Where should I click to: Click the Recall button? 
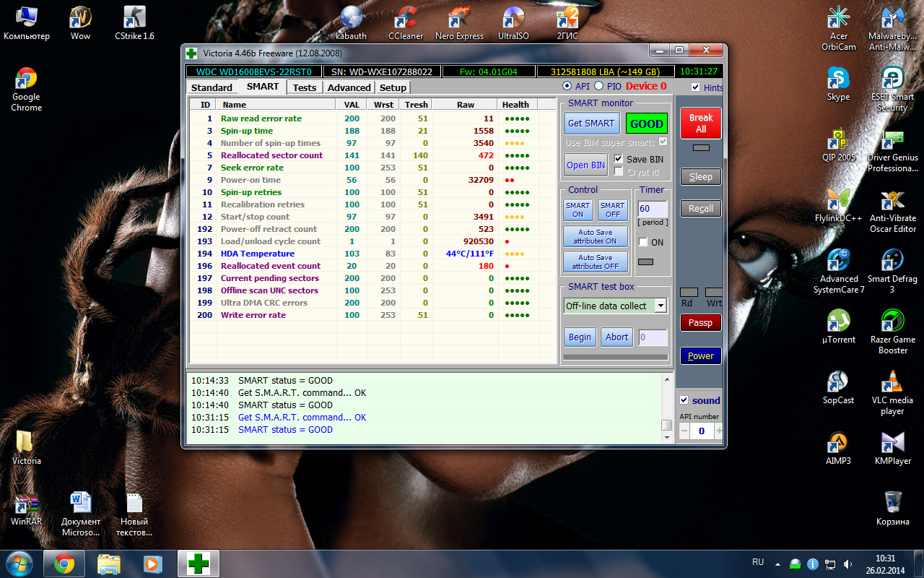click(701, 208)
